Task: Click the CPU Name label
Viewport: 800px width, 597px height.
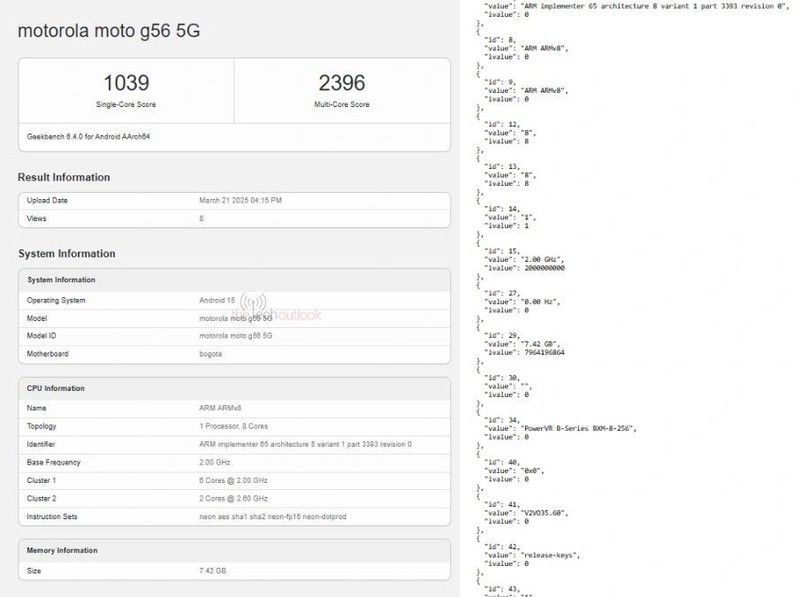Action: pos(36,408)
